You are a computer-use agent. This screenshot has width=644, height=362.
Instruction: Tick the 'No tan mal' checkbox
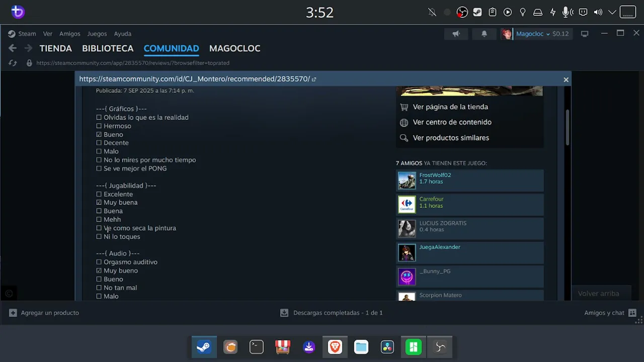pos(99,288)
